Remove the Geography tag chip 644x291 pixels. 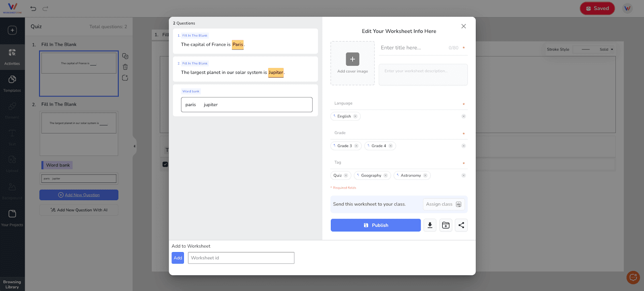click(x=385, y=176)
